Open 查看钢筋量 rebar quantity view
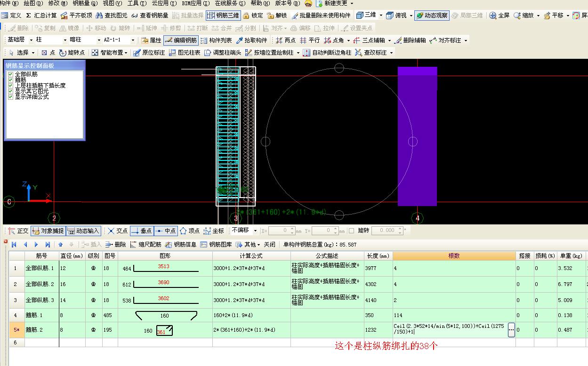The image size is (588, 366). 150,16
